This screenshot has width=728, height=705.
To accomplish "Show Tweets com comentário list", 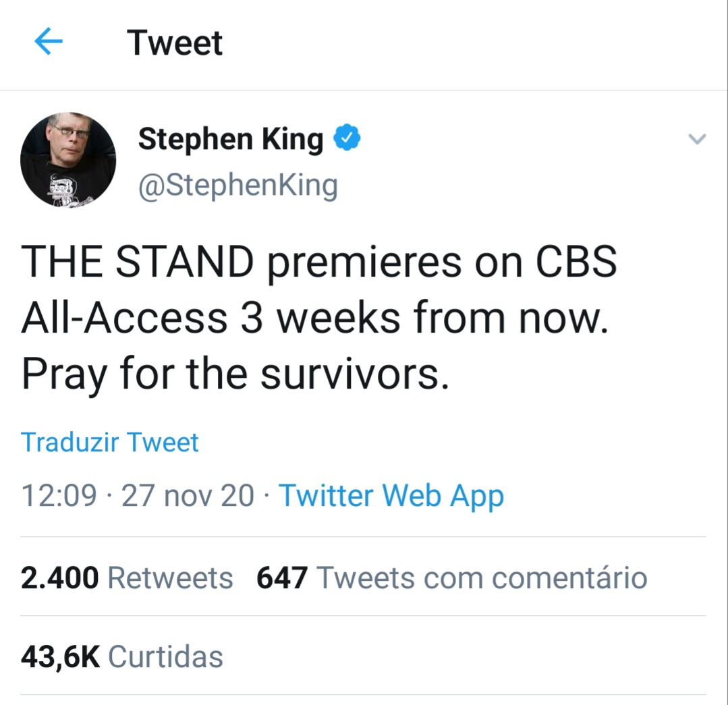I will pyautogui.click(x=482, y=578).
